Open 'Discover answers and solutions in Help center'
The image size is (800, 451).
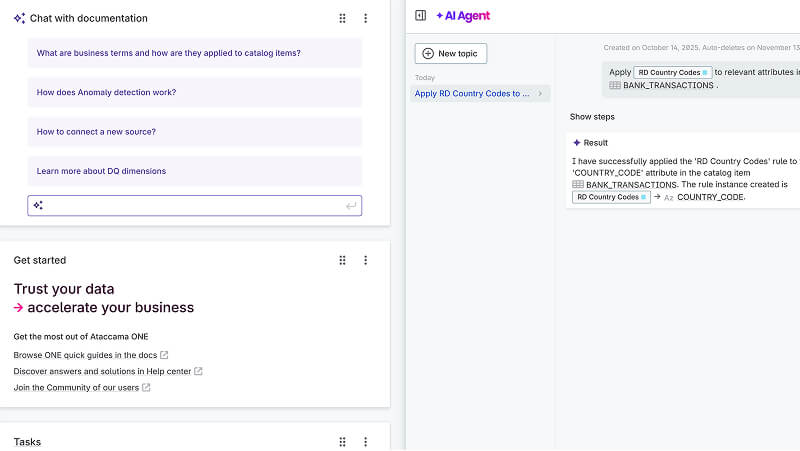102,371
